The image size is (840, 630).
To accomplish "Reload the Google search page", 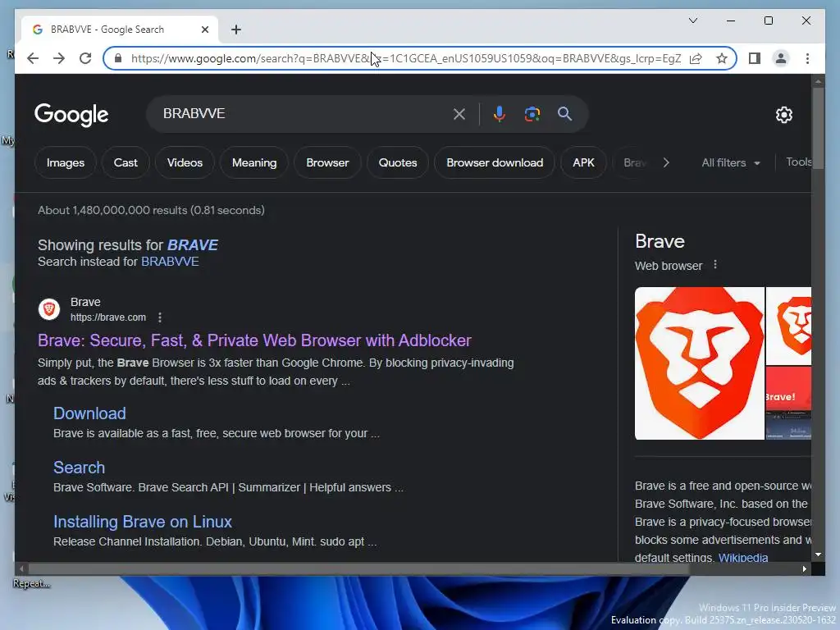I will [85, 58].
